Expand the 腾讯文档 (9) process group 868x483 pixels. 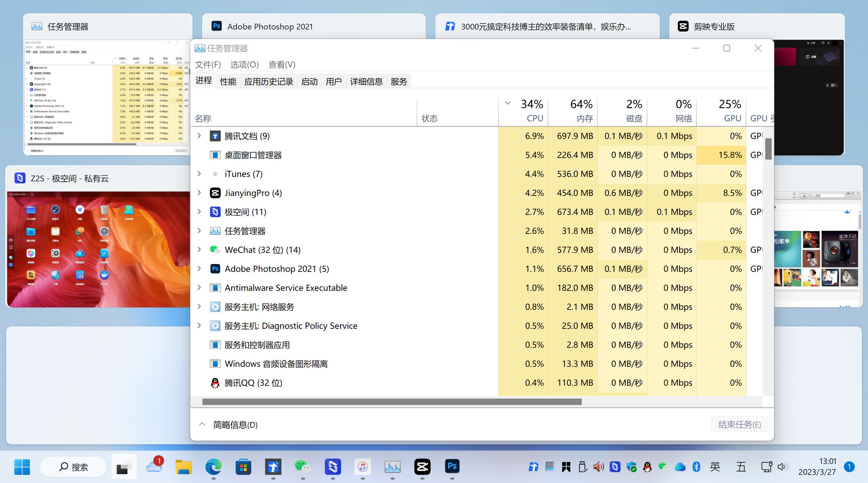[199, 136]
